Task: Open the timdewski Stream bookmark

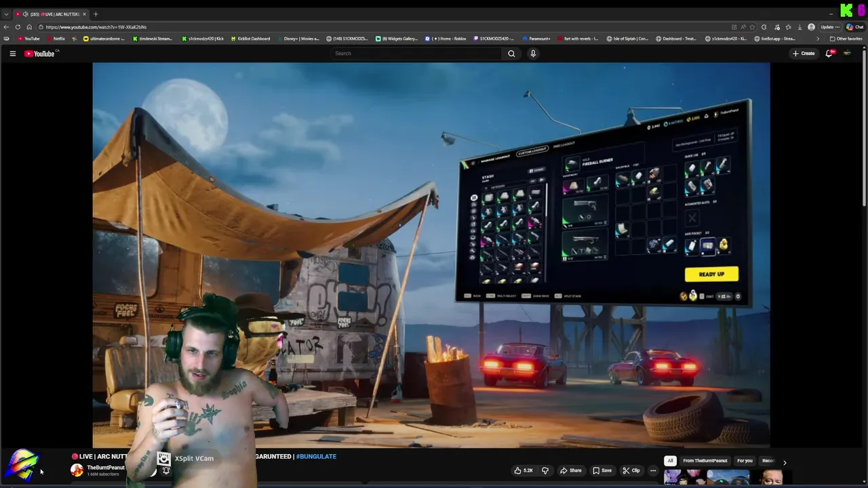Action: tap(152, 39)
